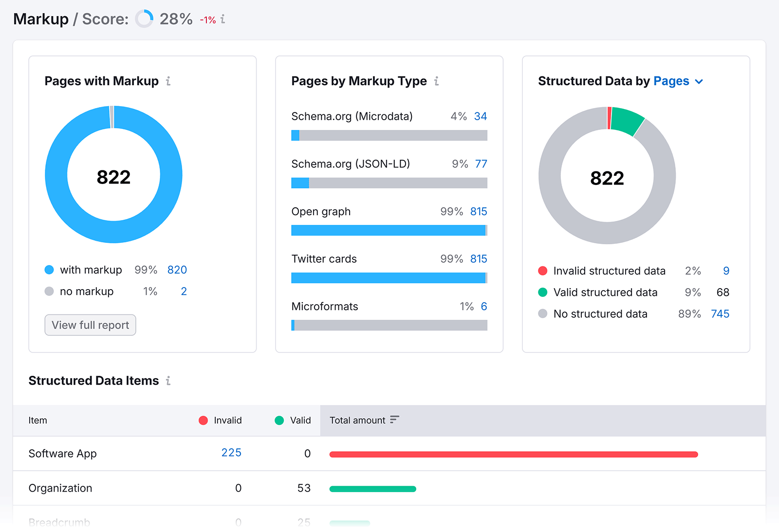Click the info icon beside Pages by Markup Type
Image resolution: width=779 pixels, height=532 pixels.
437,81
